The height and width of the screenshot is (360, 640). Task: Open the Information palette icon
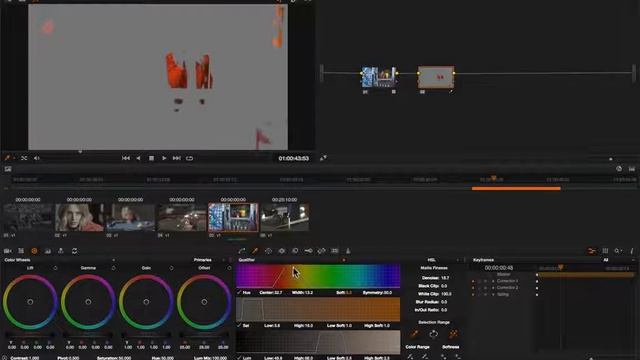coord(632,251)
